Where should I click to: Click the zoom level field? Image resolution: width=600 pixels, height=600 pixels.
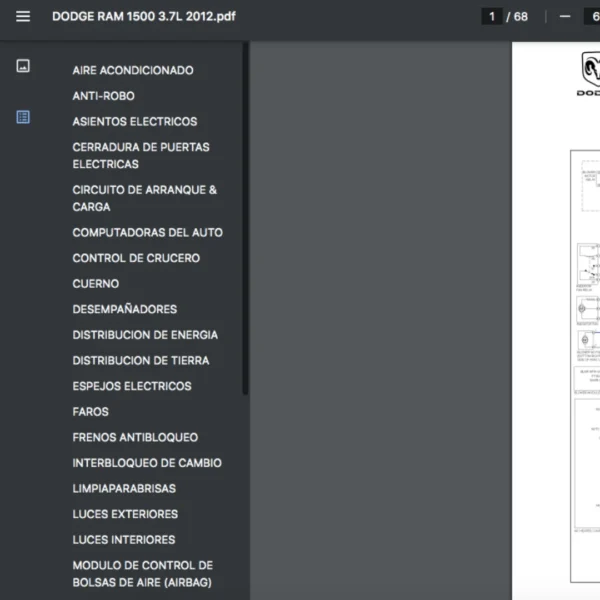(592, 16)
